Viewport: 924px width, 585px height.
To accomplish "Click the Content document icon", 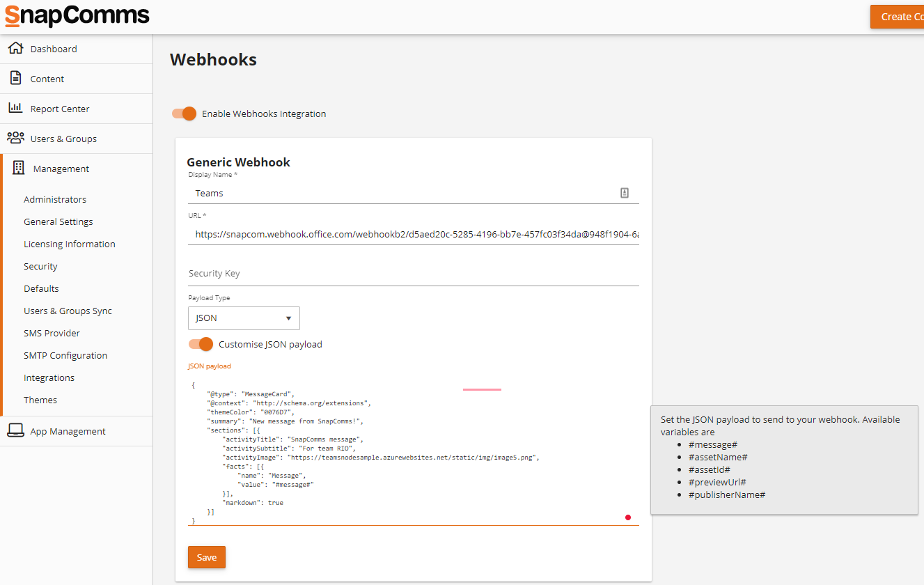I will click(15, 78).
